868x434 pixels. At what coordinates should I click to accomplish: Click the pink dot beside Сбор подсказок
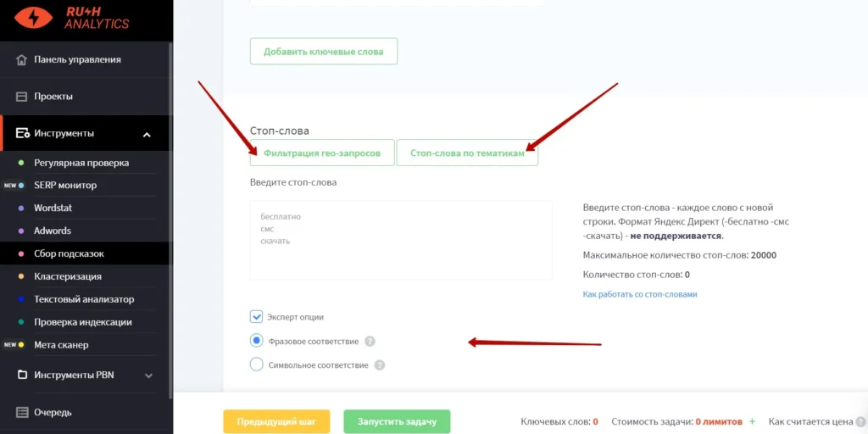click(x=21, y=254)
